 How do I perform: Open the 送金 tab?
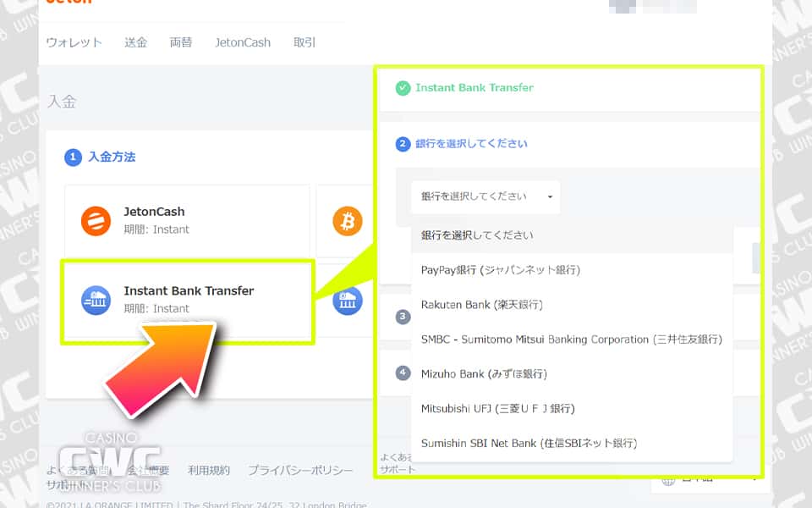135,42
